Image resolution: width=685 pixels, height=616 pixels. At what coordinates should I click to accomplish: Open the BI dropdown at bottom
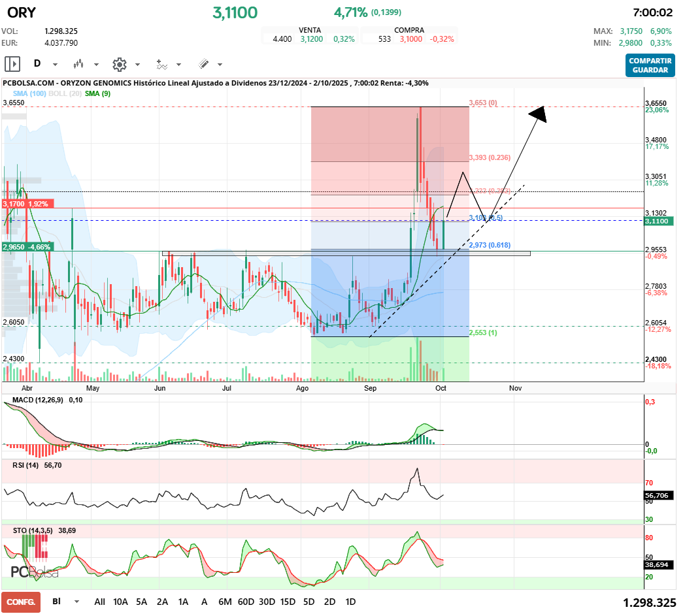(77, 602)
